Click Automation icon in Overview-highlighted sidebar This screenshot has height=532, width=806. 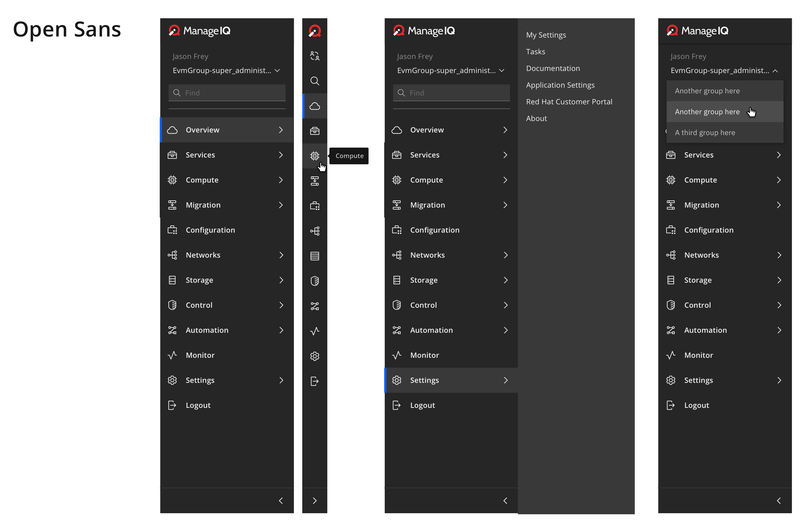pyautogui.click(x=172, y=330)
